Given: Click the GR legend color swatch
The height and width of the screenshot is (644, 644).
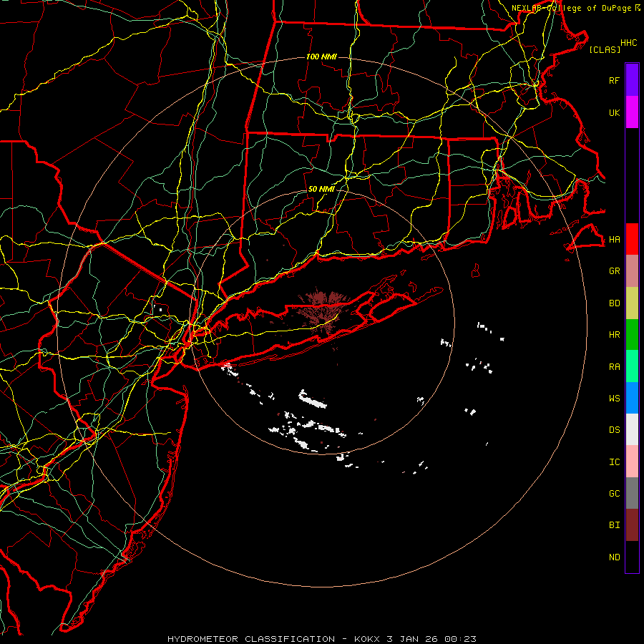Looking at the screenshot, I should coord(632,271).
